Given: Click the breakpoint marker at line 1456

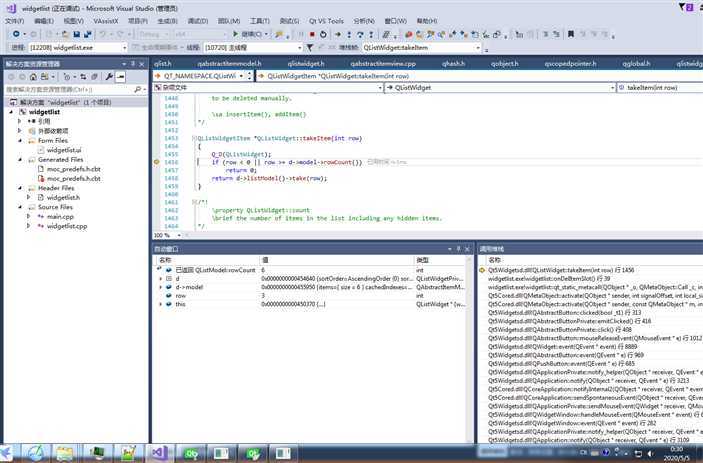Looking at the screenshot, I should click(x=156, y=162).
